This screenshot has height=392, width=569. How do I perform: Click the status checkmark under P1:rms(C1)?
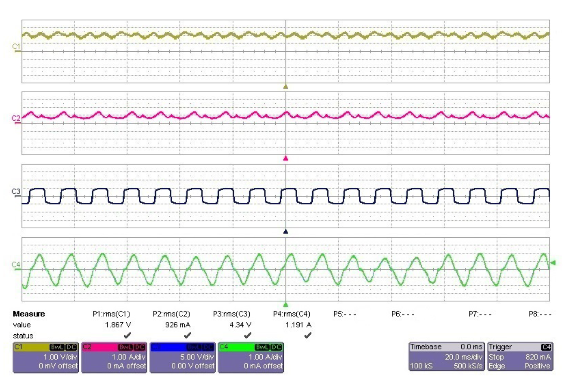tap(127, 335)
